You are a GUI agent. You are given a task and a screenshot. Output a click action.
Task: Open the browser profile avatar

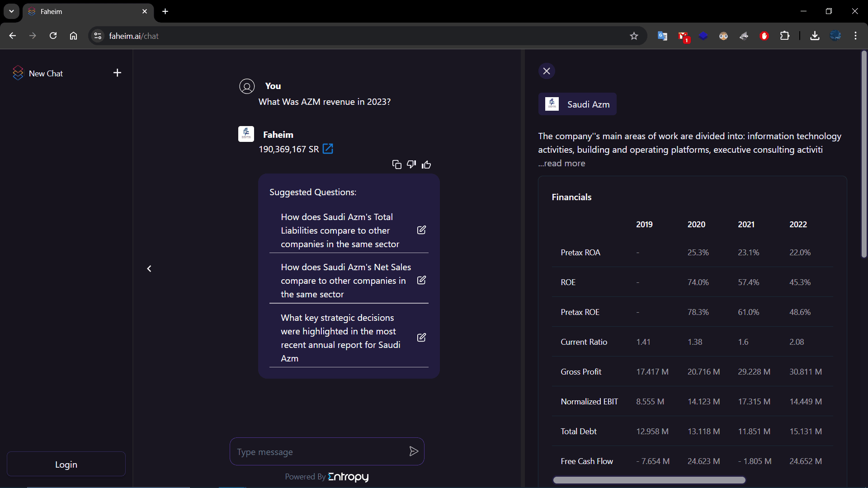point(835,36)
